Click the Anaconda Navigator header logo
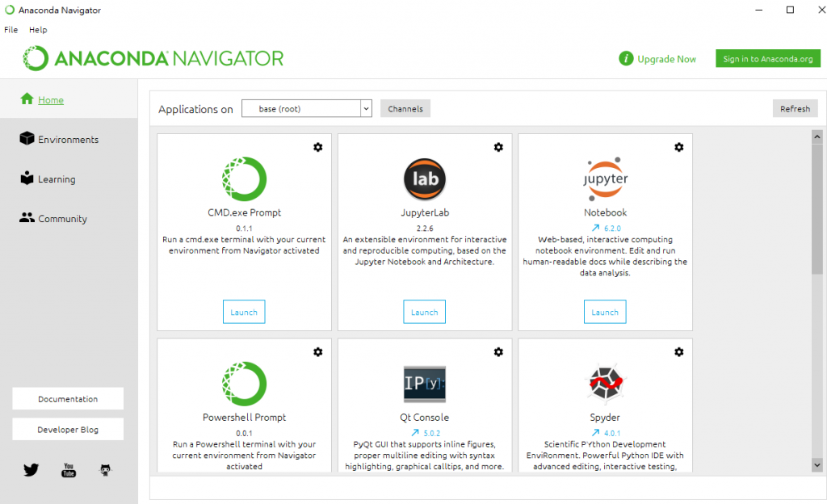 pos(153,58)
